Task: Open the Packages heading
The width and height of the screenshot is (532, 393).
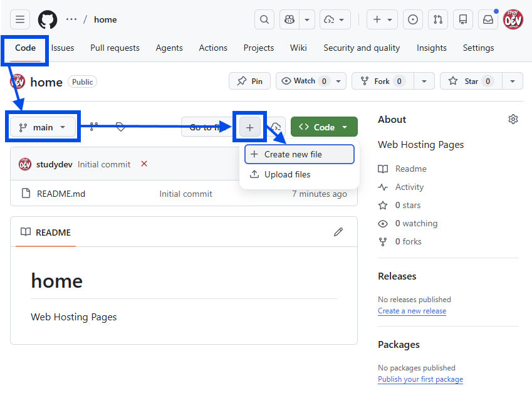Action: click(399, 345)
